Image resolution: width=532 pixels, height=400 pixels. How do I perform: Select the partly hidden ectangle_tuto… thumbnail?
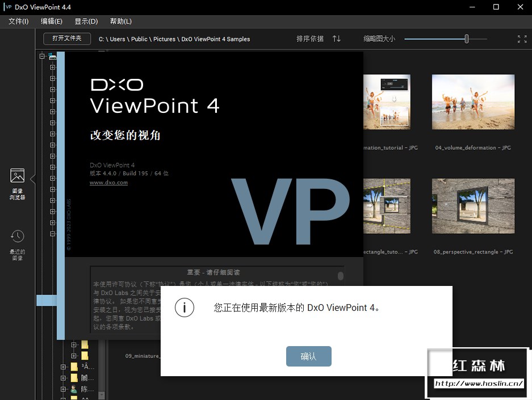(x=387, y=206)
